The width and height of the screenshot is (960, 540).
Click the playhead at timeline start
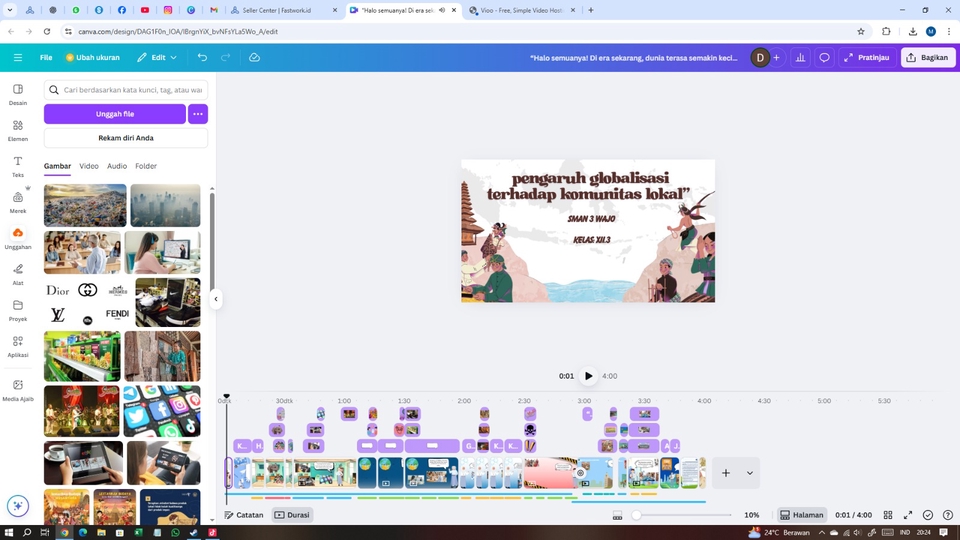point(227,397)
